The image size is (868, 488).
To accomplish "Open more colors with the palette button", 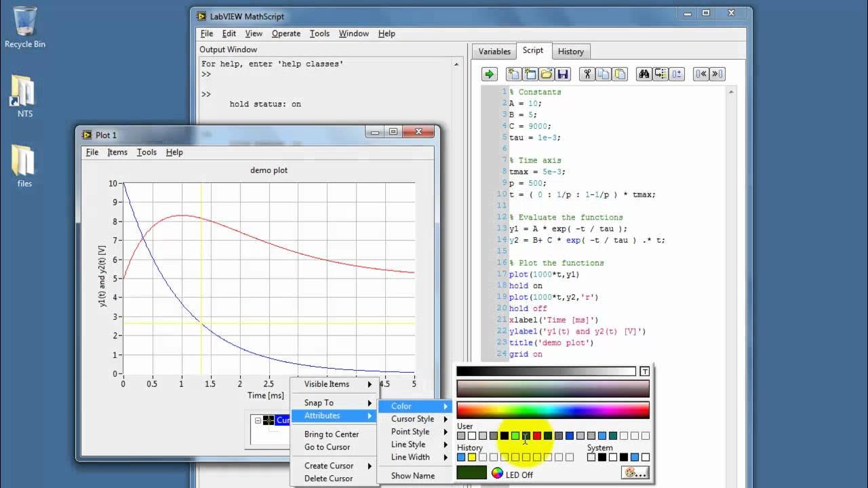I will pyautogui.click(x=635, y=473).
